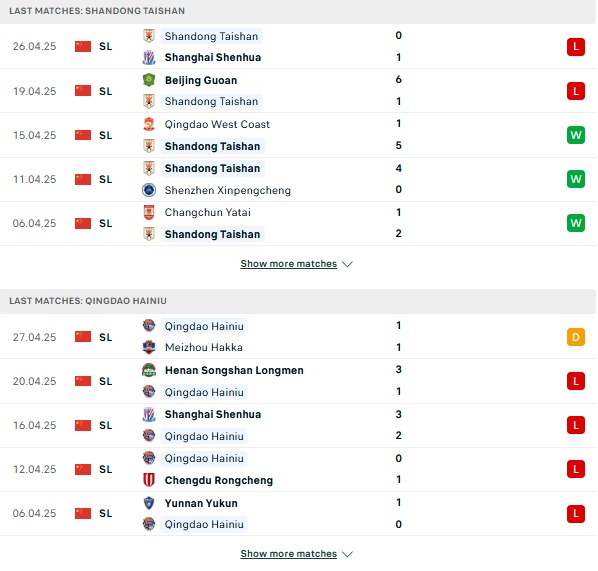Click the Henan Songshan Longmen club crest
The width and height of the screenshot is (598, 571).
pos(149,370)
